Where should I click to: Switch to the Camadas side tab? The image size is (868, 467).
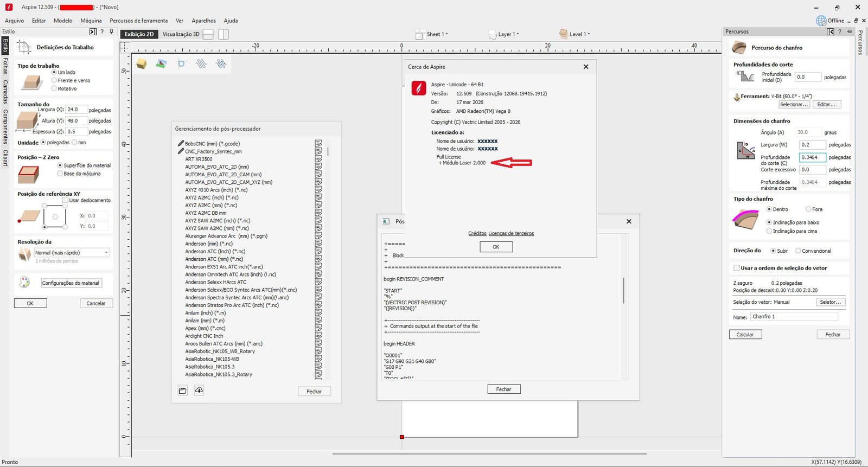click(x=5, y=92)
